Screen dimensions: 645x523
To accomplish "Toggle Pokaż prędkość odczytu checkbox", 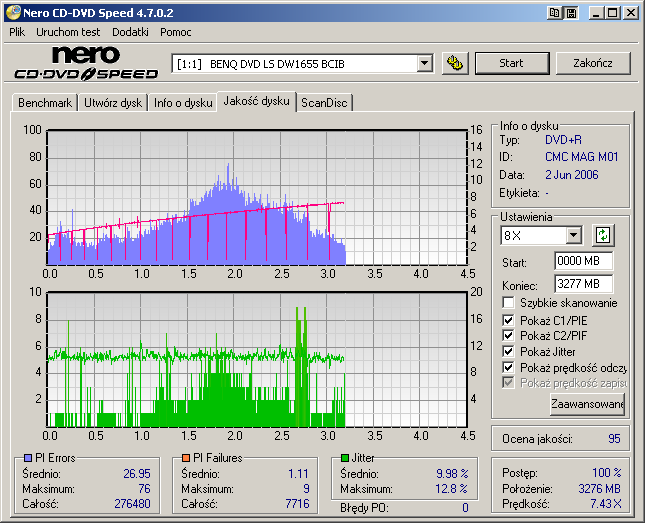I will coord(508,367).
